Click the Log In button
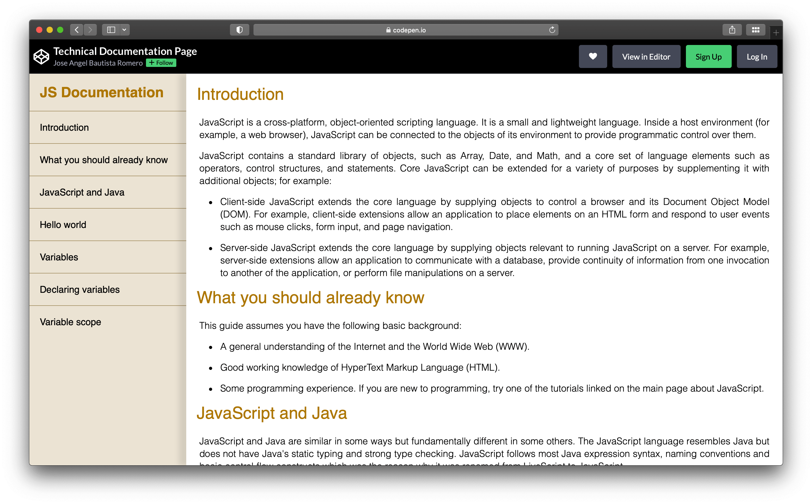Viewport: 812px width, 504px height. pos(757,57)
